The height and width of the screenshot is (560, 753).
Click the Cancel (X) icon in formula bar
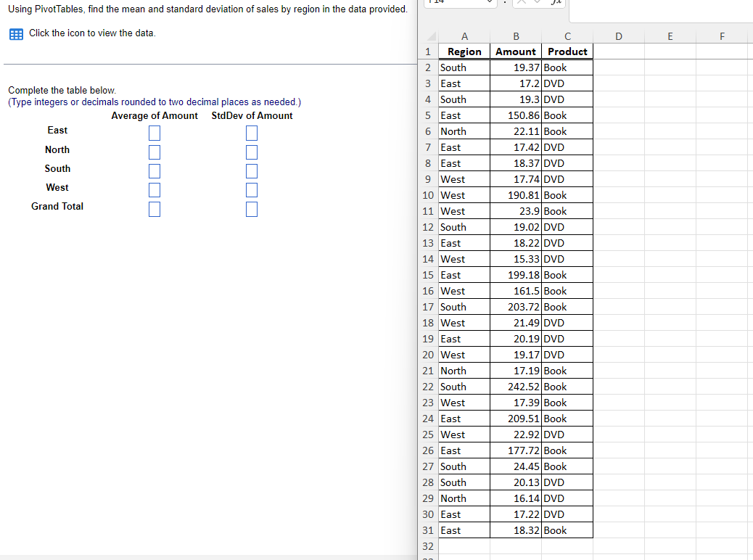(522, 3)
